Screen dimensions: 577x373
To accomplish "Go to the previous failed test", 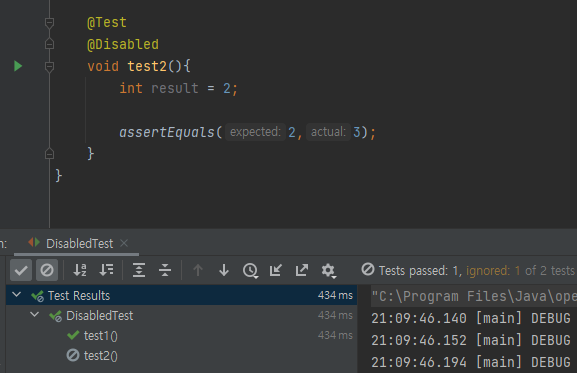I will tap(198, 270).
